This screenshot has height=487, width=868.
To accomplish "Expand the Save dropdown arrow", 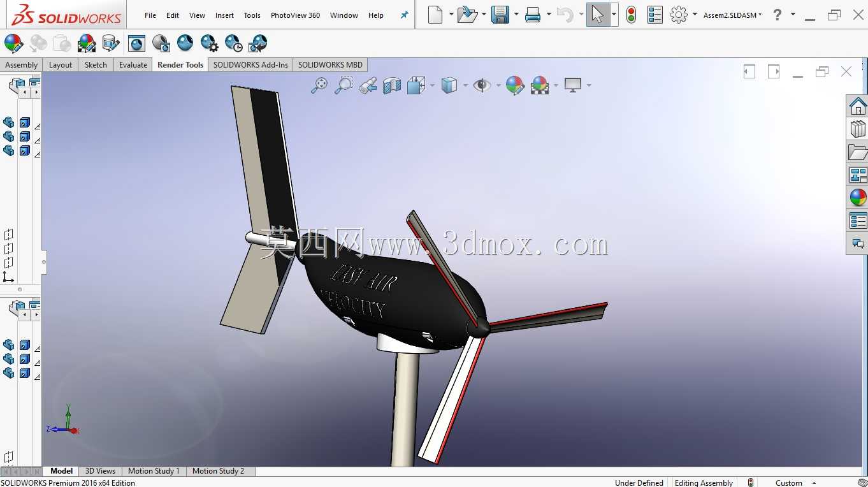I will point(516,14).
